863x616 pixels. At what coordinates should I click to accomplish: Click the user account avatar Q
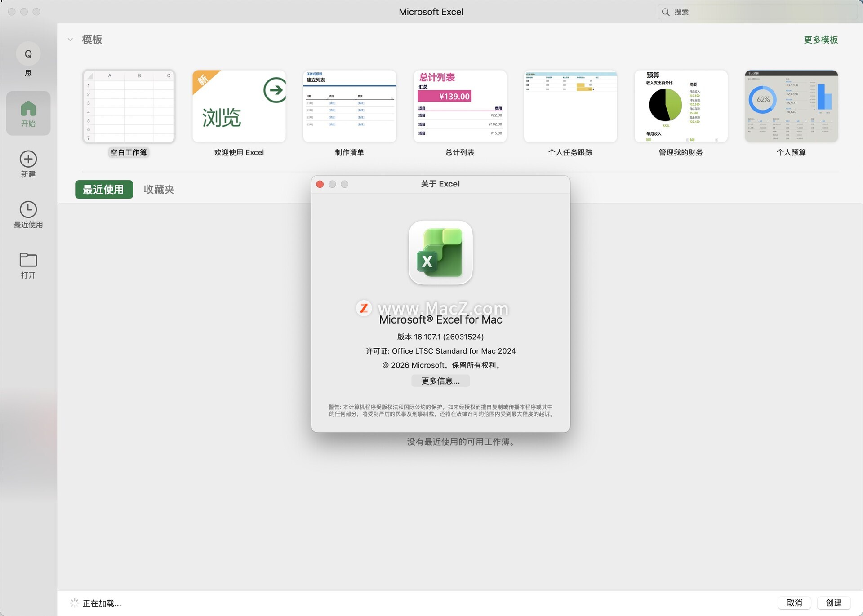28,54
